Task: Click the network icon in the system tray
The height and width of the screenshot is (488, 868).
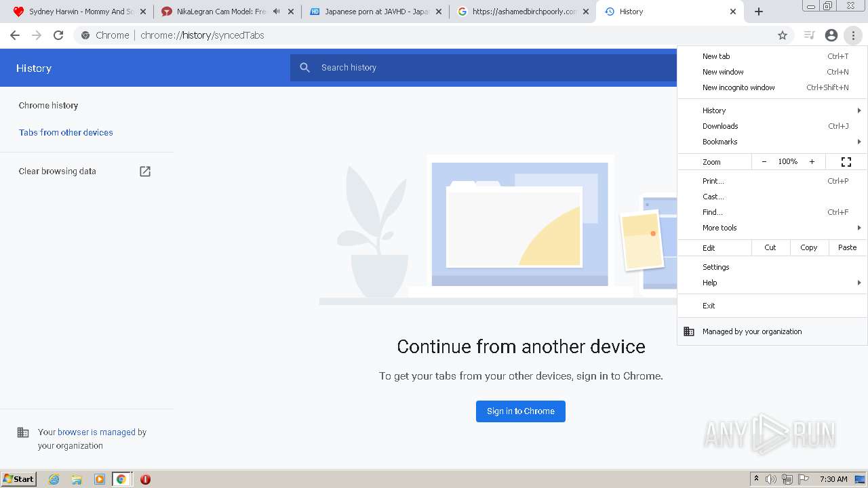Action: click(x=787, y=479)
